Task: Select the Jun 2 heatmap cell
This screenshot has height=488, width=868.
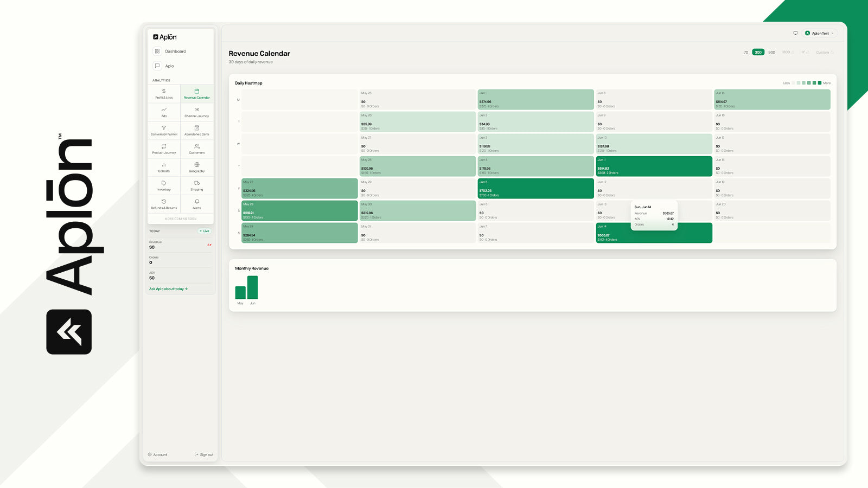Action: coord(536,122)
